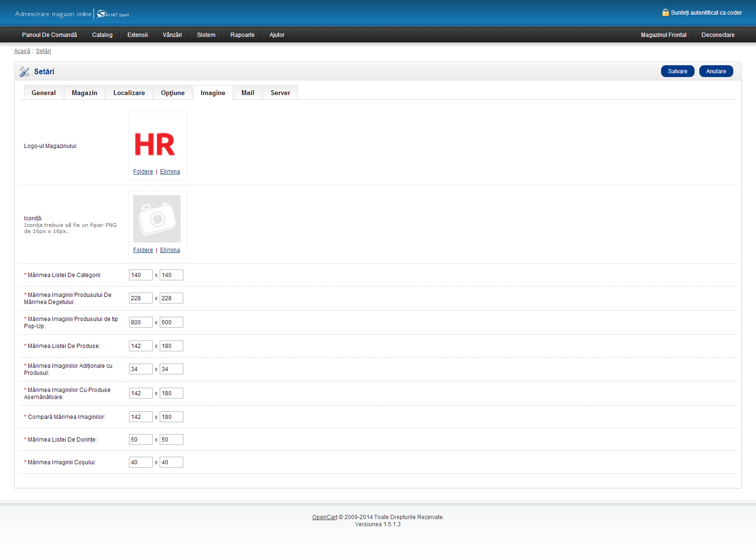The image size is (756, 556).
Task: Switch to the Mail tab
Action: (x=248, y=93)
